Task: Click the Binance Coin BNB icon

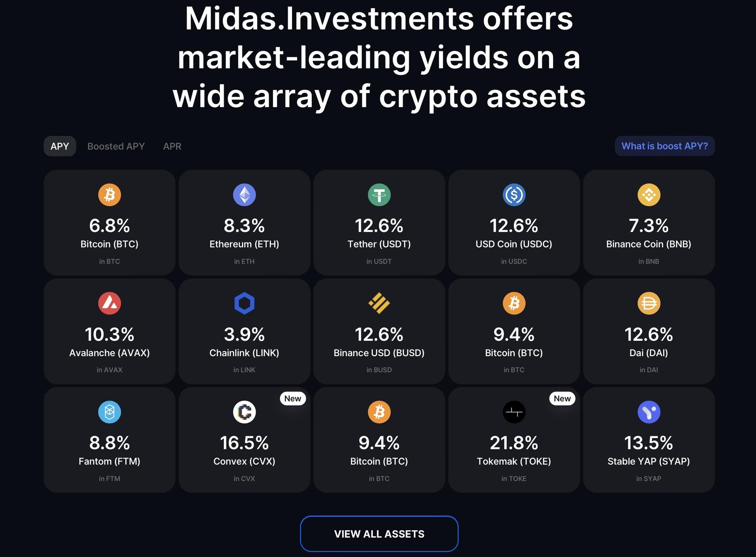Action: (649, 195)
